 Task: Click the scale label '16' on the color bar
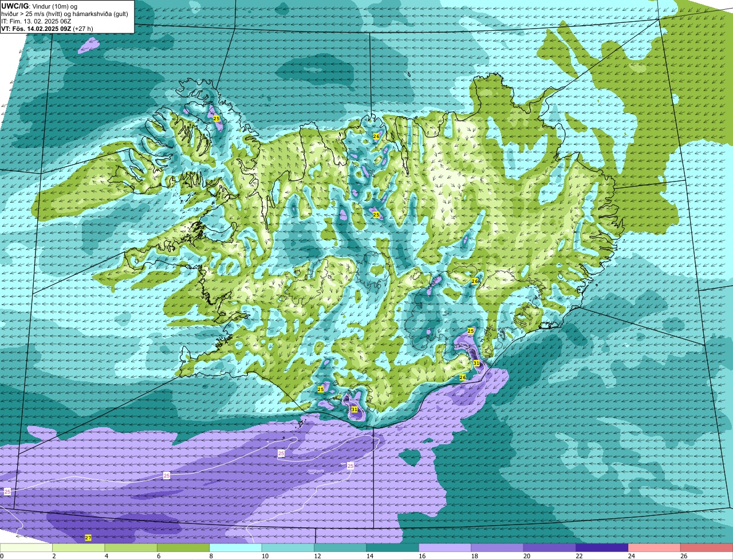click(423, 556)
